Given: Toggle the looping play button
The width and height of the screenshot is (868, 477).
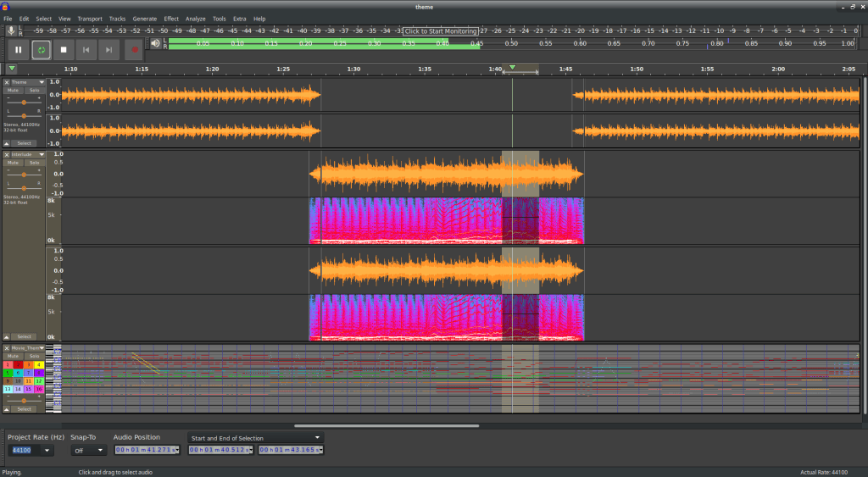Looking at the screenshot, I should (x=41, y=50).
